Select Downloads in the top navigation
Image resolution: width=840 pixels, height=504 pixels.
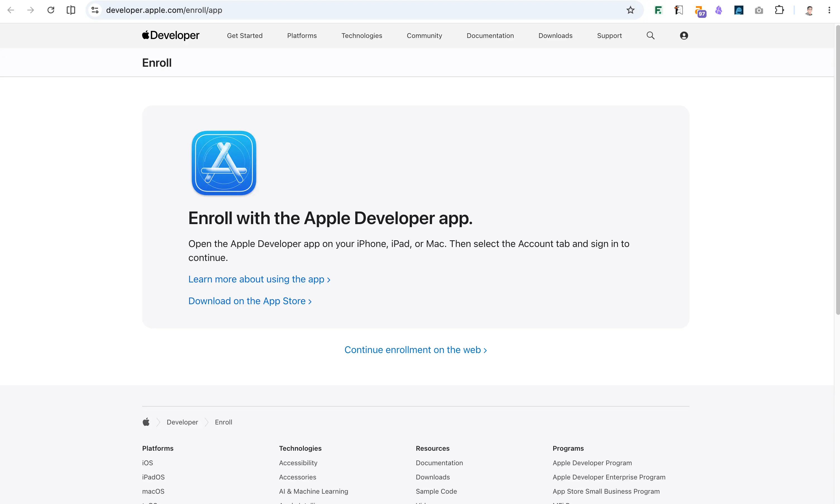555,36
